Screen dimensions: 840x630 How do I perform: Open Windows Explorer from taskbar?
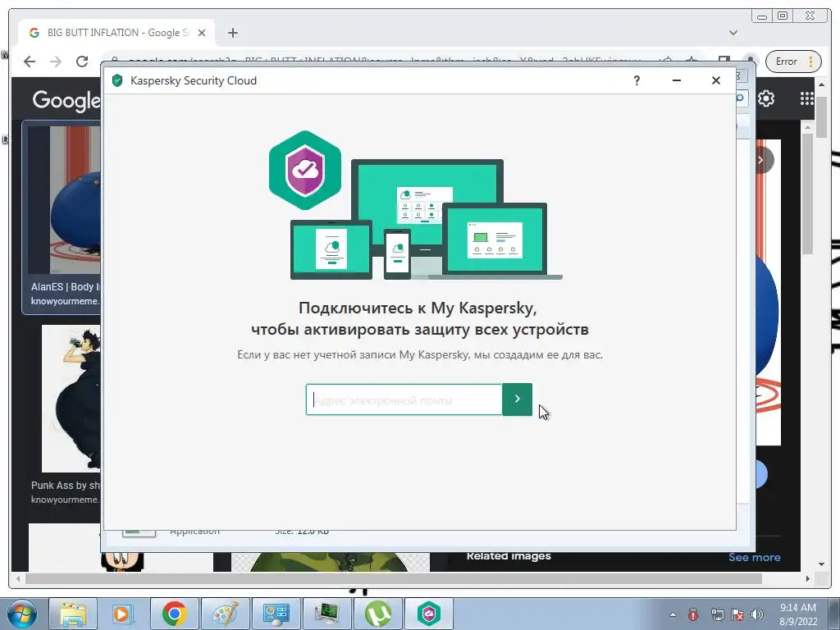coord(73,614)
